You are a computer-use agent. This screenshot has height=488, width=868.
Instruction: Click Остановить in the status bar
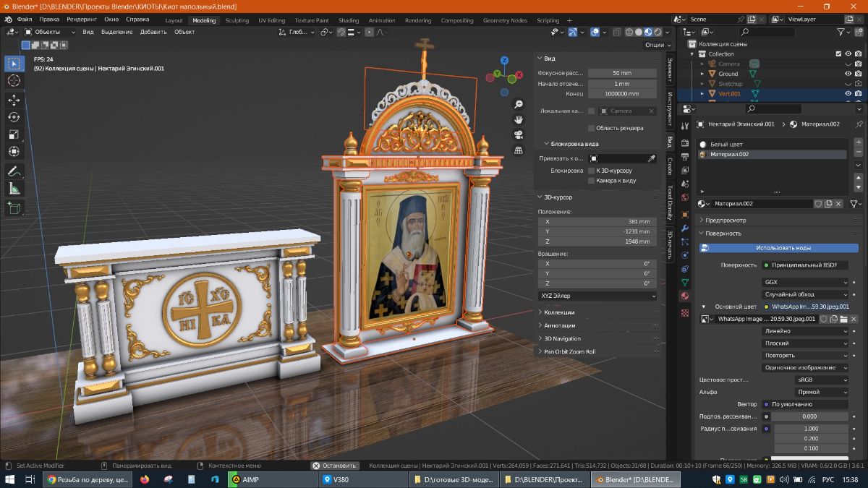[x=336, y=466]
